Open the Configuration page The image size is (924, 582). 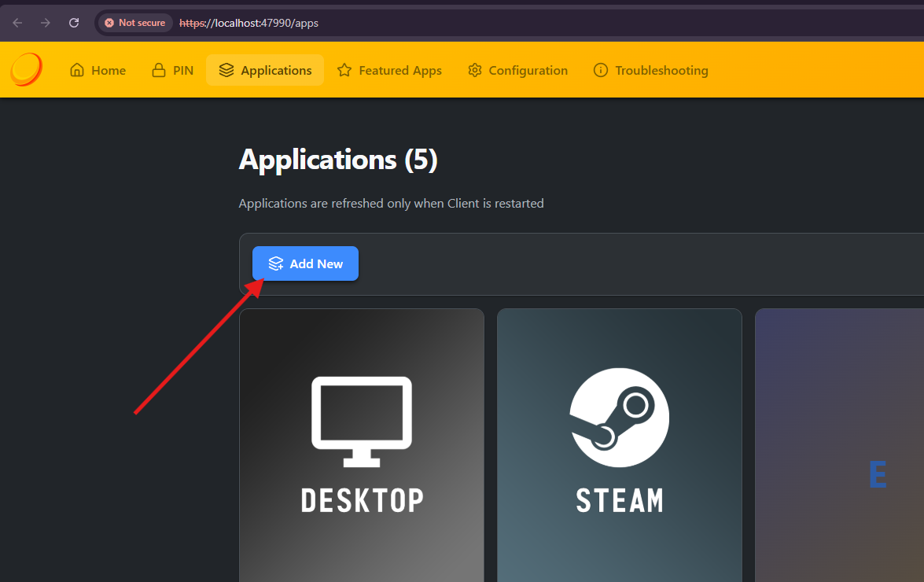pos(518,70)
